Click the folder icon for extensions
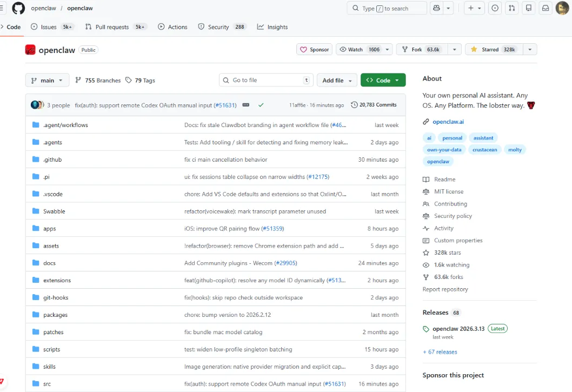572x392 pixels. point(36,280)
